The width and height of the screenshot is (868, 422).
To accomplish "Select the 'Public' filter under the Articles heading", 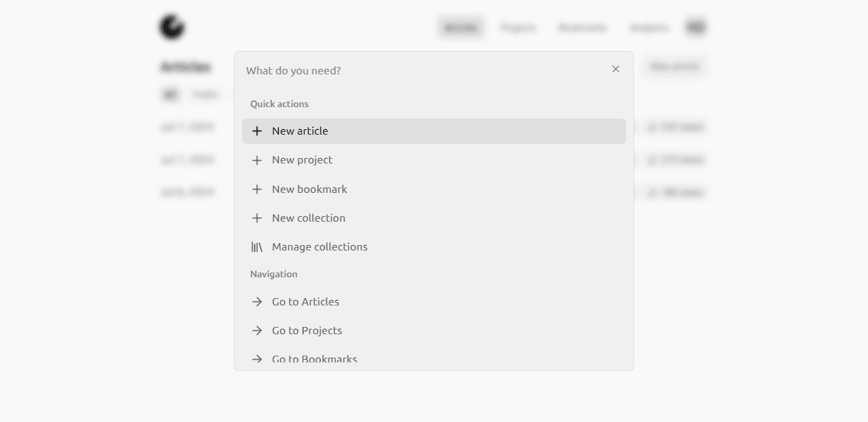I will 206,94.
